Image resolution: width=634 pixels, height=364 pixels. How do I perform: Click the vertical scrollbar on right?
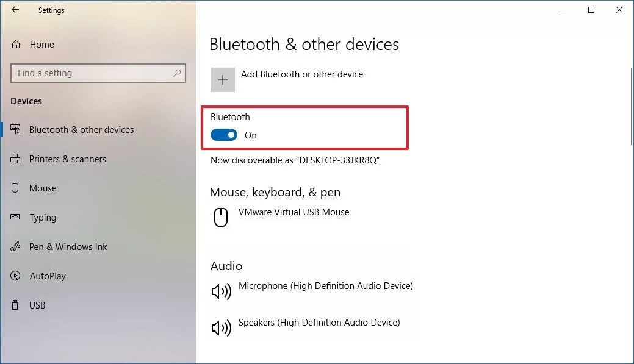pyautogui.click(x=631, y=107)
